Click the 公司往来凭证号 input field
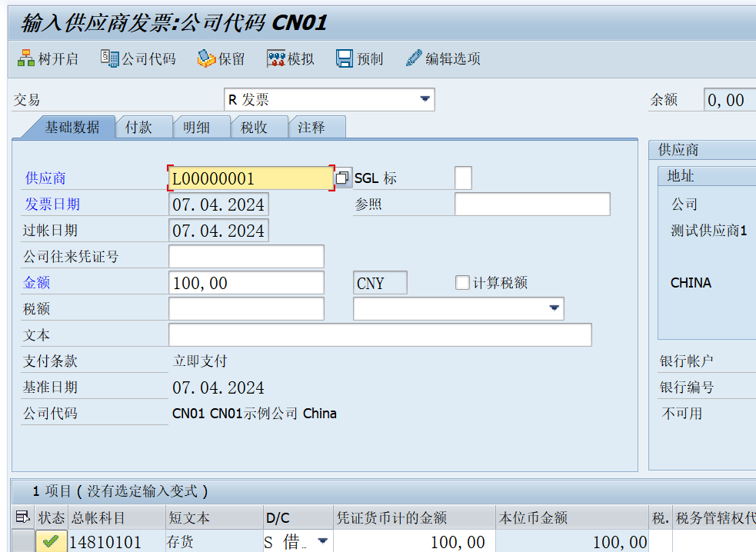 246,257
